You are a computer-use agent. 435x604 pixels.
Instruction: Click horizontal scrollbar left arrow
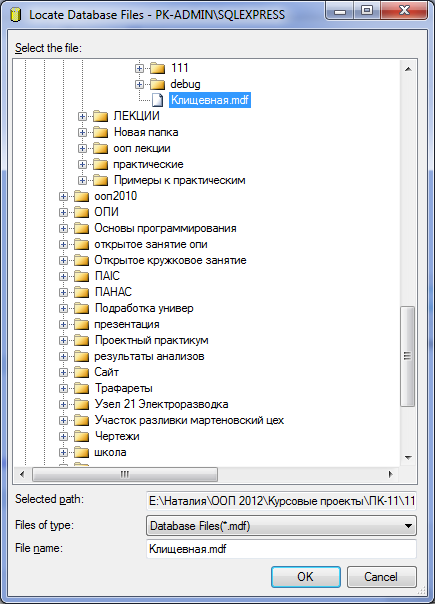22,474
